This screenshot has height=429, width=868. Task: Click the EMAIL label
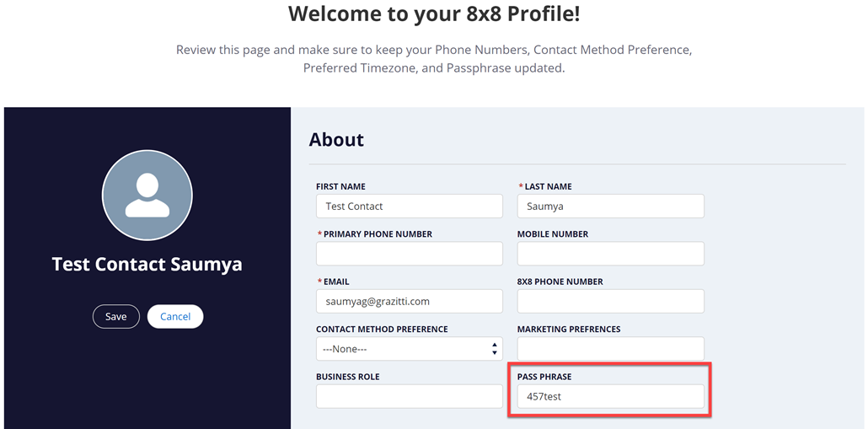click(x=336, y=282)
